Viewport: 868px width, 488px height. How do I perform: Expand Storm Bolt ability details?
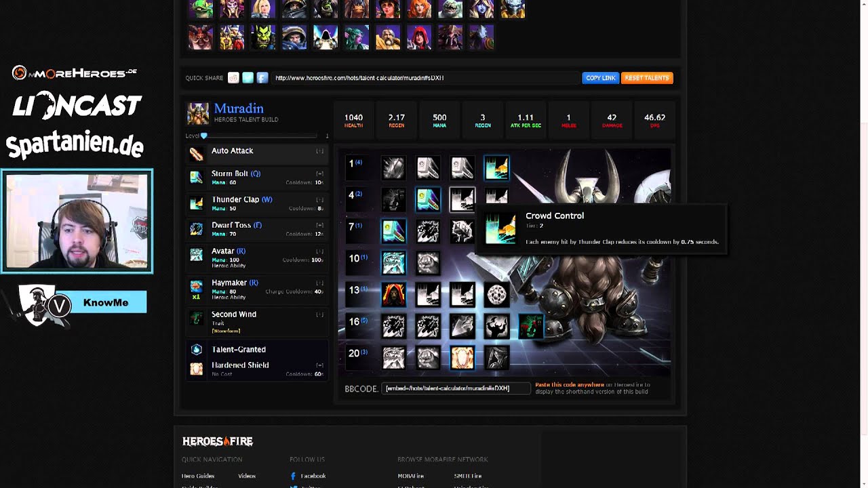319,174
